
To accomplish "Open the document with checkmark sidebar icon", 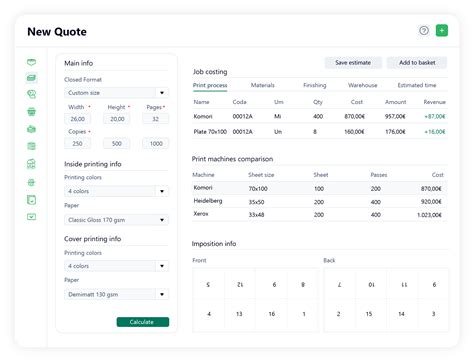I will [x=31, y=200].
